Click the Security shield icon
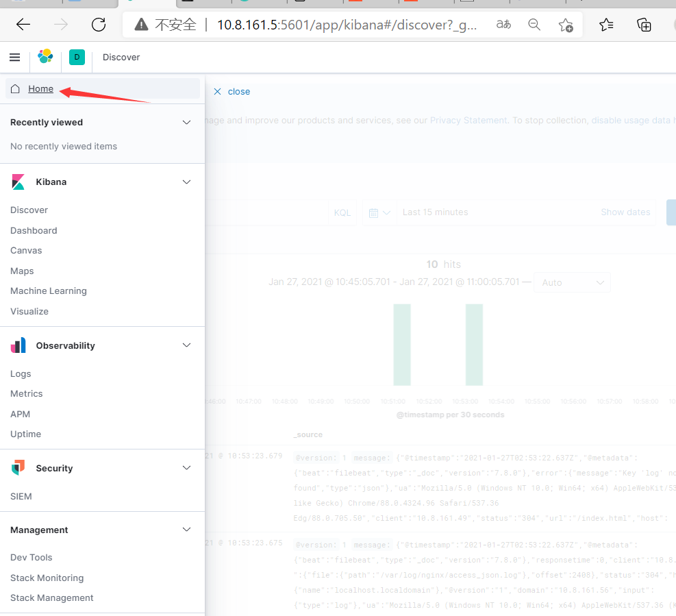 tap(18, 467)
